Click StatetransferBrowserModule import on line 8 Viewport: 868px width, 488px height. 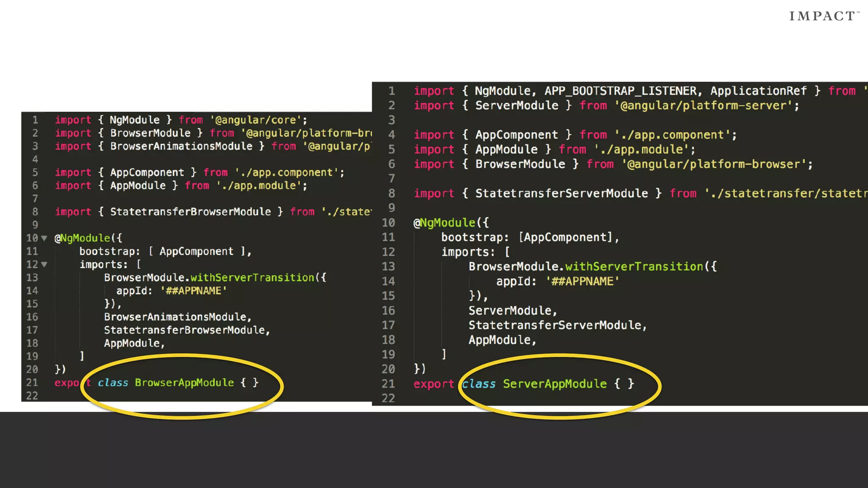click(190, 212)
